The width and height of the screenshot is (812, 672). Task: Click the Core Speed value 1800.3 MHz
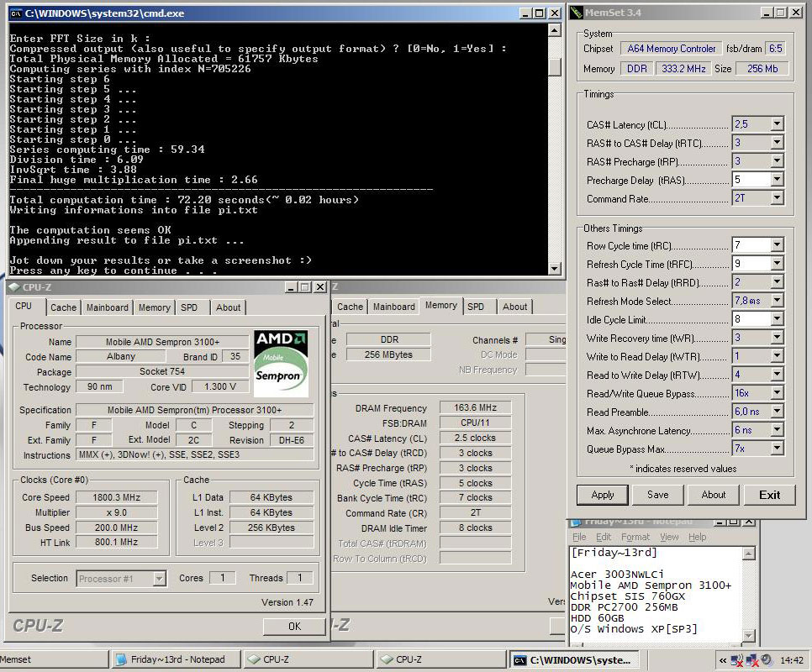[x=117, y=497]
